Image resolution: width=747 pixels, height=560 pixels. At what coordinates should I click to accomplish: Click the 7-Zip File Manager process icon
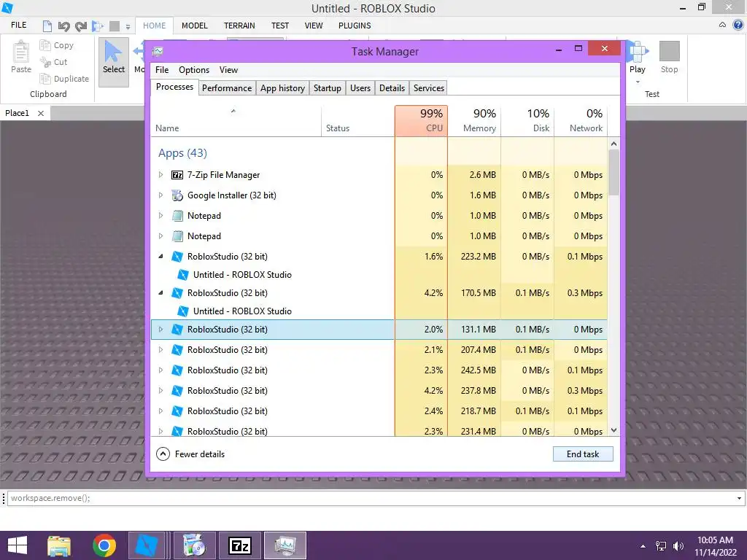[x=177, y=175]
